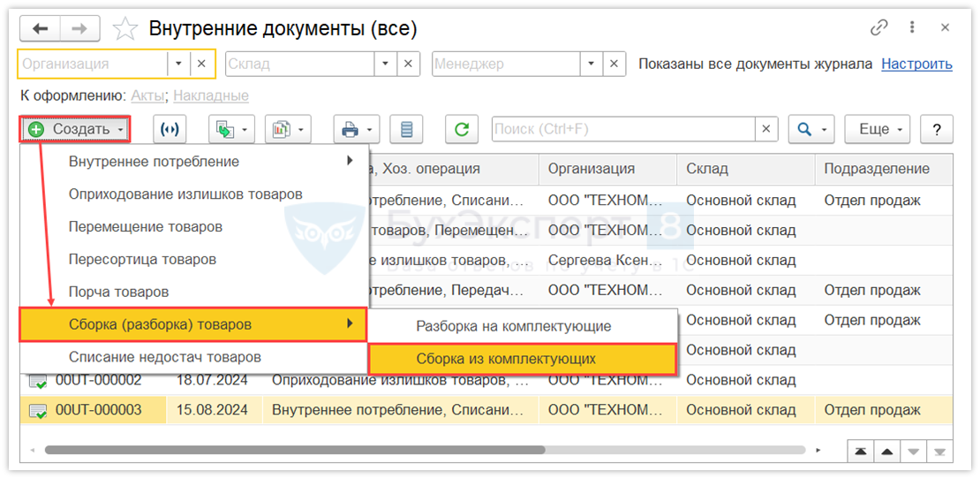Open the Накладные link
Image resolution: width=980 pixels, height=479 pixels.
click(x=210, y=95)
